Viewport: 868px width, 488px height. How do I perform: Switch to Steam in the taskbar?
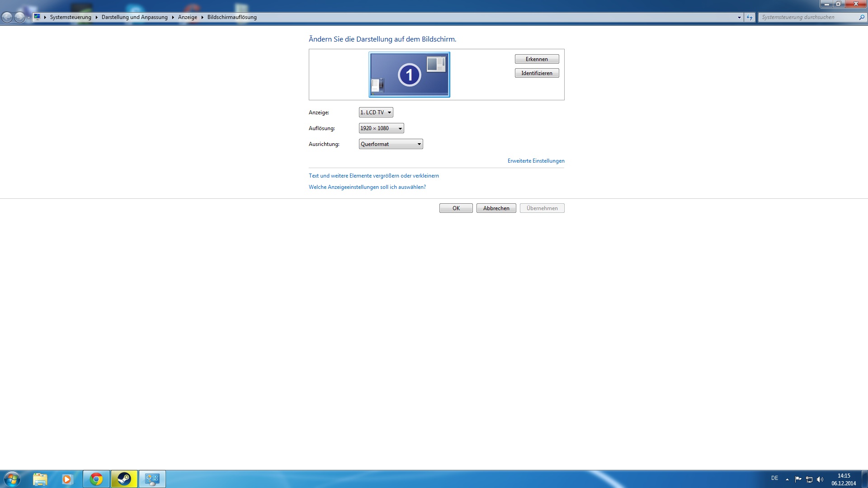pos(124,479)
